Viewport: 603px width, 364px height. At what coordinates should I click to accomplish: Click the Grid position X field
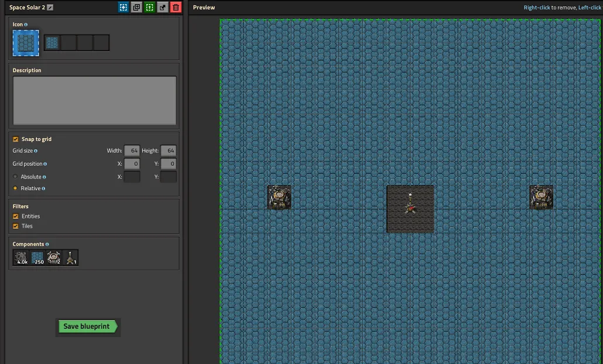point(132,164)
